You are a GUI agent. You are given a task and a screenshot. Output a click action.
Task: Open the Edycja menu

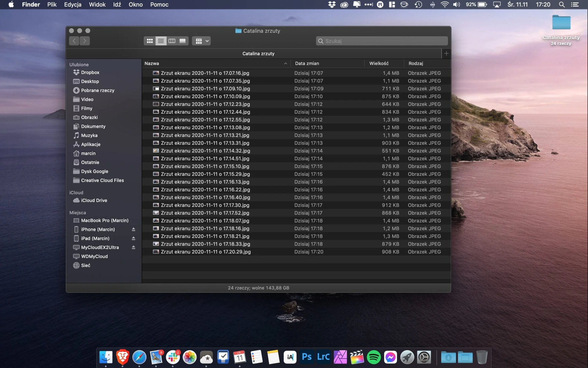(x=73, y=4)
